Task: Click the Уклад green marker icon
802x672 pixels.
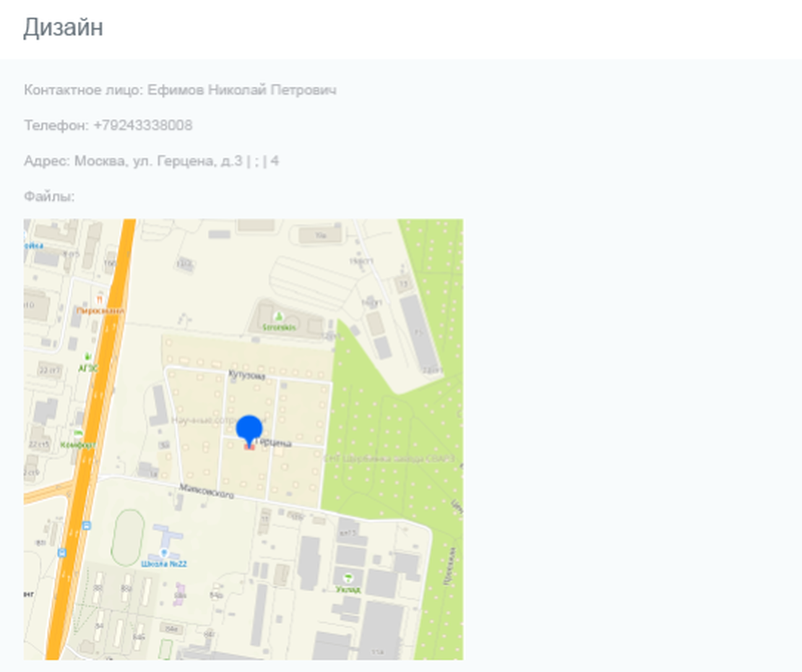Action: 348,577
